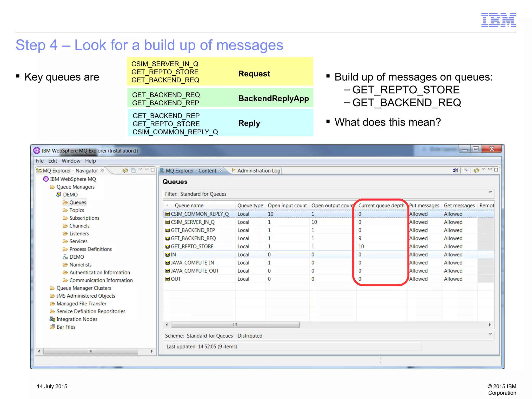Screen dimensions: 532x399
Task: Open the Topics folder
Action: pos(74,210)
